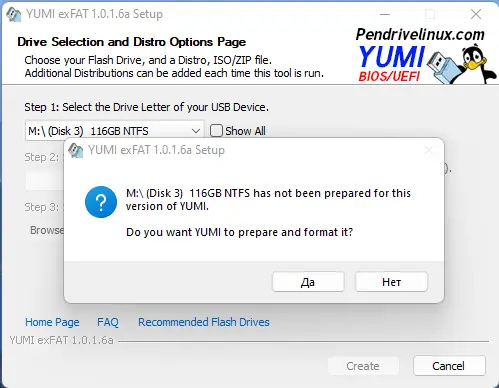
Task: Confirm formatting with the Да button
Action: [308, 282]
